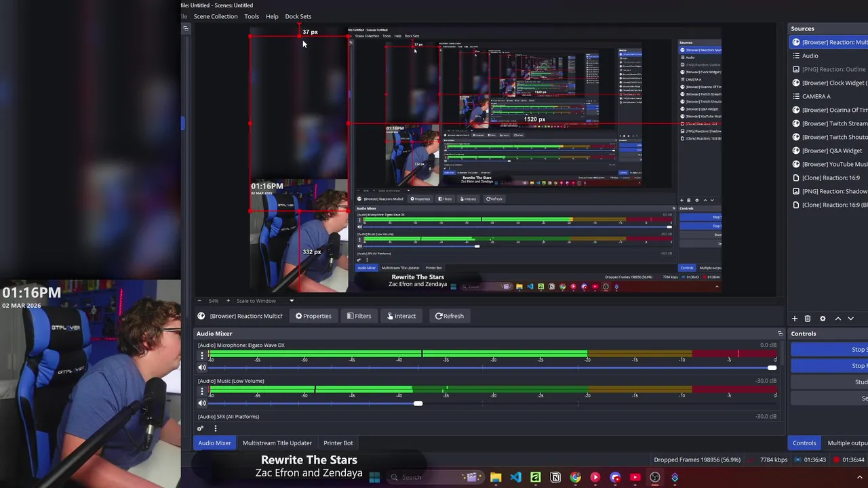This screenshot has width=868, height=488.
Task: Switch to Controls tab
Action: [x=804, y=443]
